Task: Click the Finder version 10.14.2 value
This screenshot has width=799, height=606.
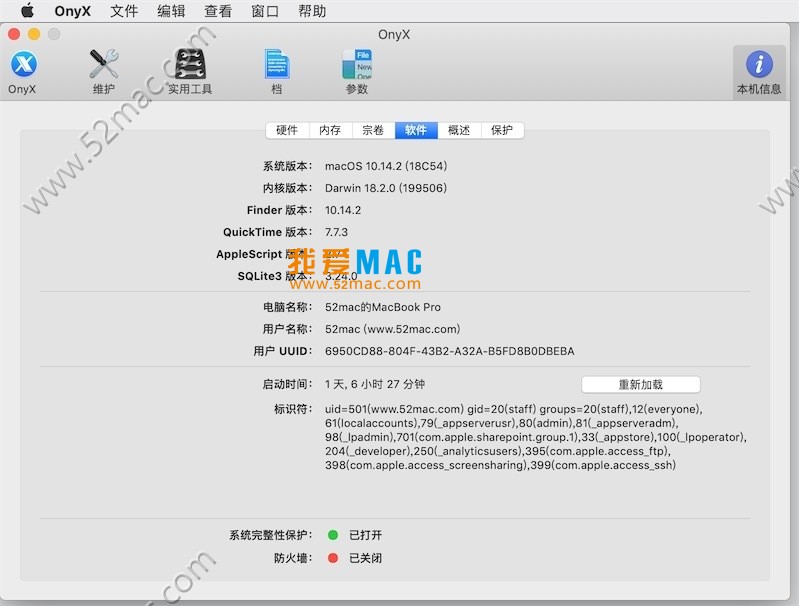Action: tap(343, 210)
